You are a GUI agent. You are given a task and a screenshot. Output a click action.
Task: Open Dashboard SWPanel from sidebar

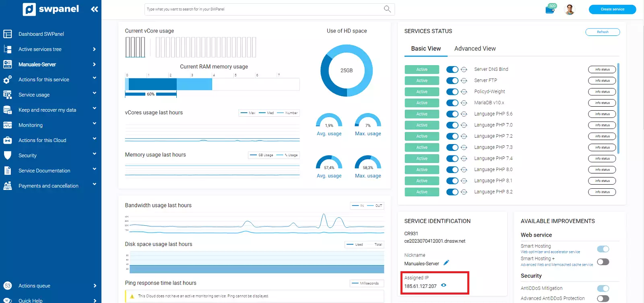point(41,34)
